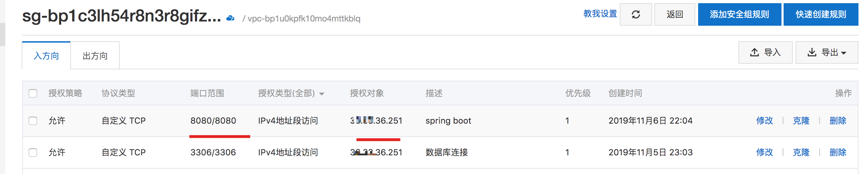Viewport: 868px width, 174px height.
Task: Check the 8080/8080 rule row checkbox
Action: (x=33, y=121)
